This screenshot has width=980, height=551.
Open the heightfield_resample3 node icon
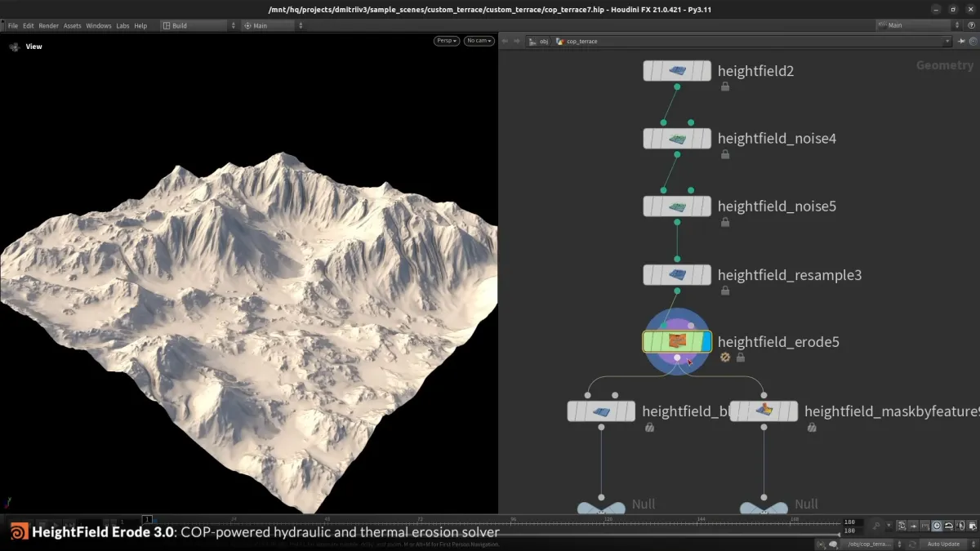tap(676, 274)
